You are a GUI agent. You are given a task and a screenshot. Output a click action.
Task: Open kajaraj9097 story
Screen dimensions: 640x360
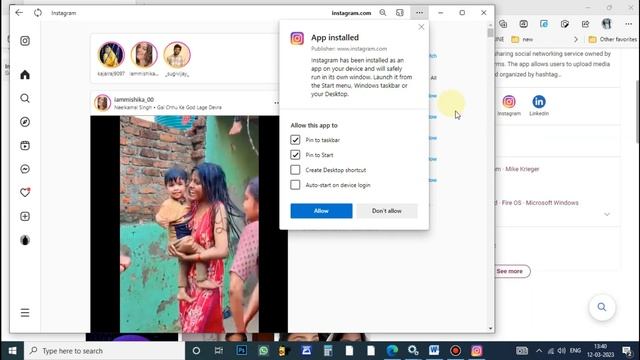111,55
